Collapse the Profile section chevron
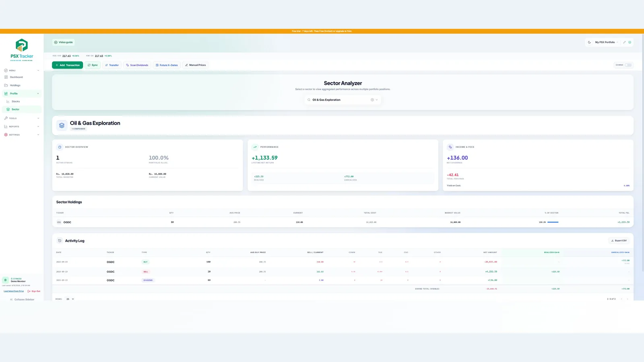Image resolution: width=644 pixels, height=362 pixels. (38, 93)
